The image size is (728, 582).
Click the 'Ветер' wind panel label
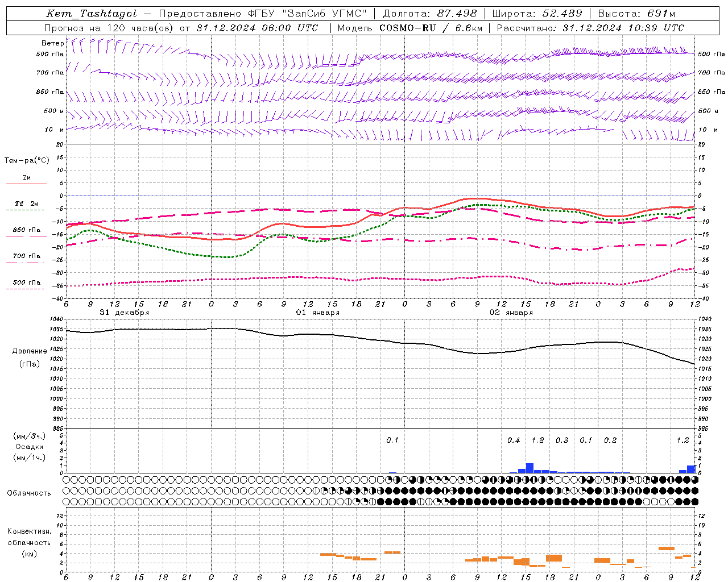coord(52,43)
